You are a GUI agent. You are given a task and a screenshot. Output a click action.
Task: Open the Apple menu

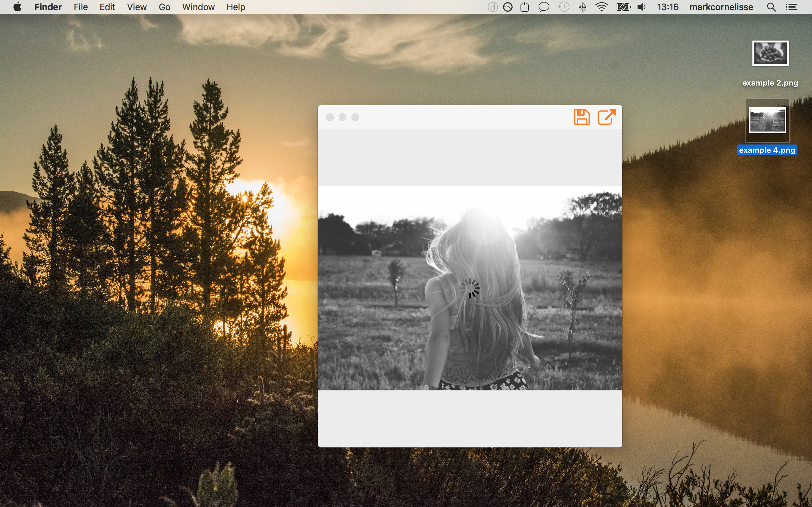tap(17, 7)
